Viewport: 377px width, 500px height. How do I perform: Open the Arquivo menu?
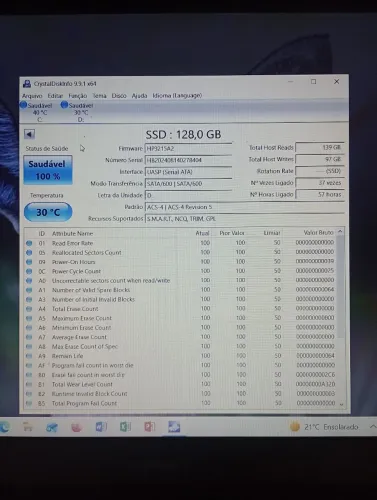(32, 96)
